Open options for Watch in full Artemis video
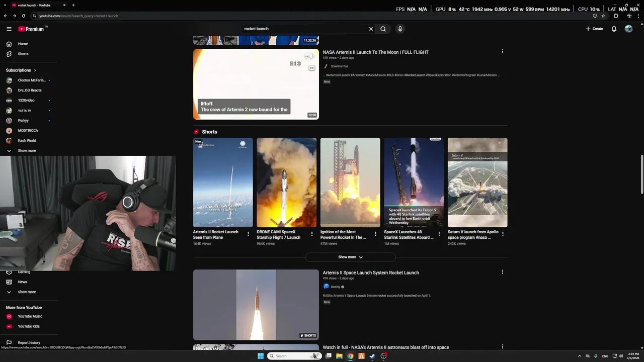Viewport: 644px width, 362px height. point(502,346)
